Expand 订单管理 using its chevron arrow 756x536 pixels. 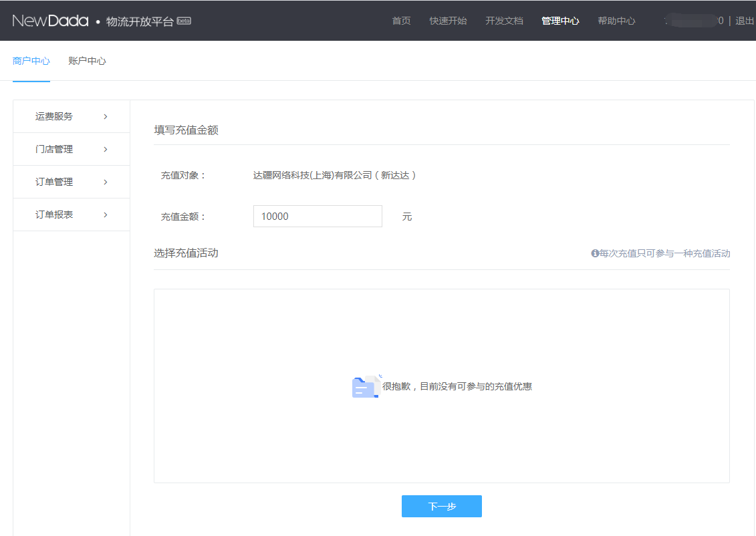106,182
